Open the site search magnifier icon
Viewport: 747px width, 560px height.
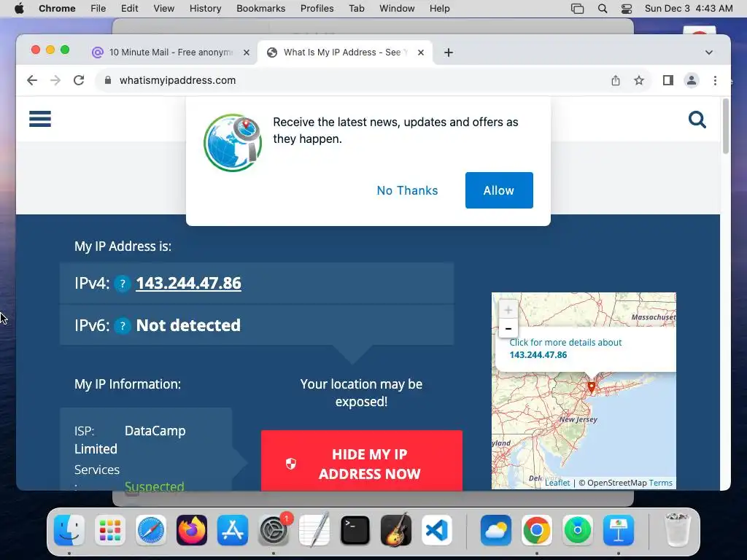(x=697, y=120)
